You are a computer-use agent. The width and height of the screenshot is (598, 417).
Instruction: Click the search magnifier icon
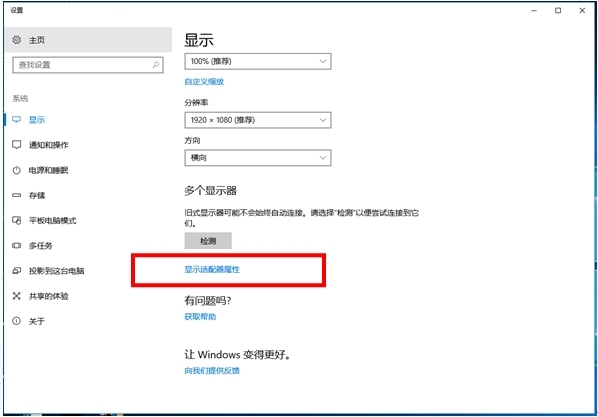coord(156,65)
